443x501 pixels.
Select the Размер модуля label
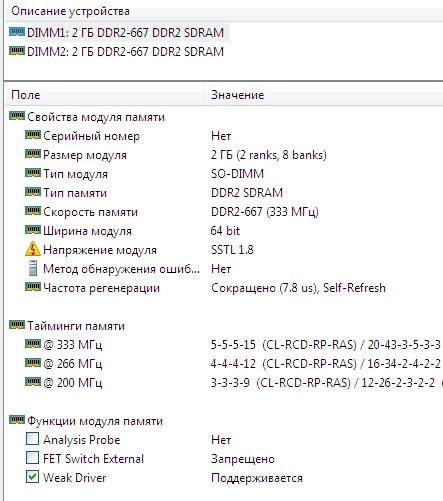[85, 155]
